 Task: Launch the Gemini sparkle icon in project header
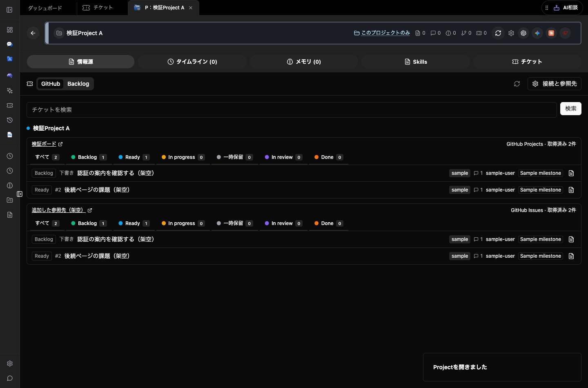pyautogui.click(x=537, y=33)
